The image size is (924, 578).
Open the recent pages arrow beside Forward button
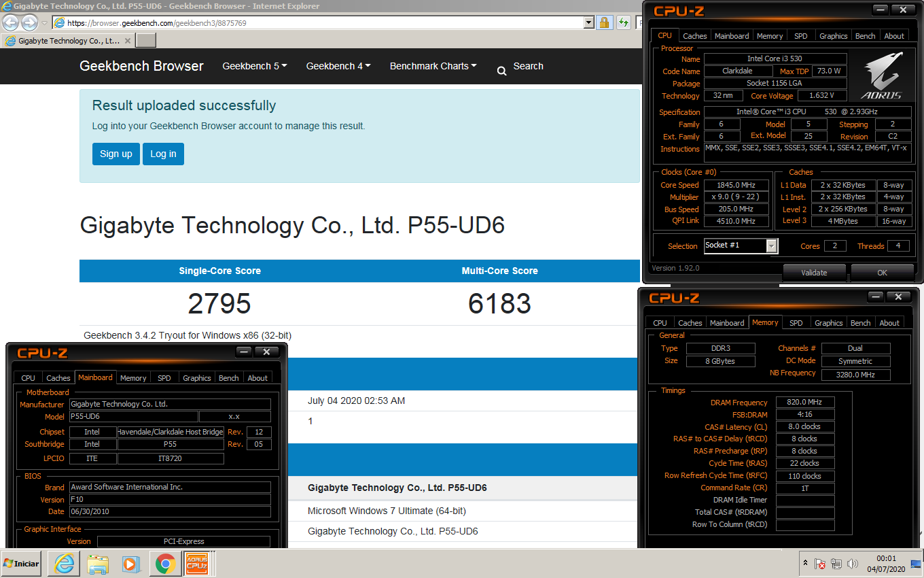pyautogui.click(x=44, y=23)
